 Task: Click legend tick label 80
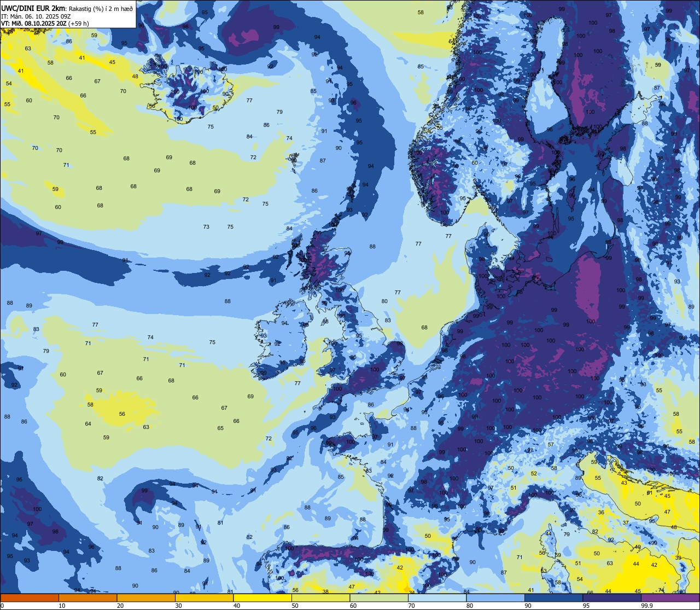(x=469, y=606)
